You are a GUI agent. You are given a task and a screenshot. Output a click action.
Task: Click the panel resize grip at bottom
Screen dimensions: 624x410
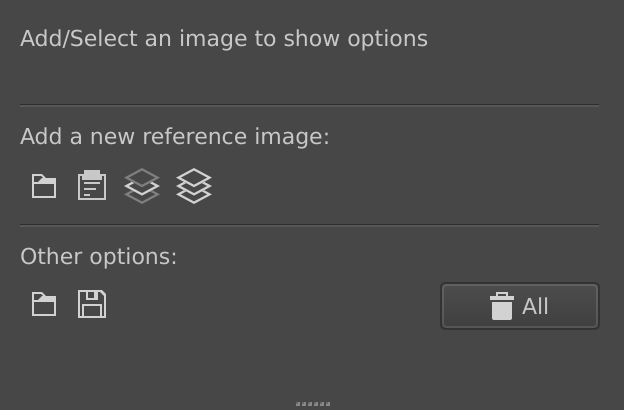[x=312, y=404]
